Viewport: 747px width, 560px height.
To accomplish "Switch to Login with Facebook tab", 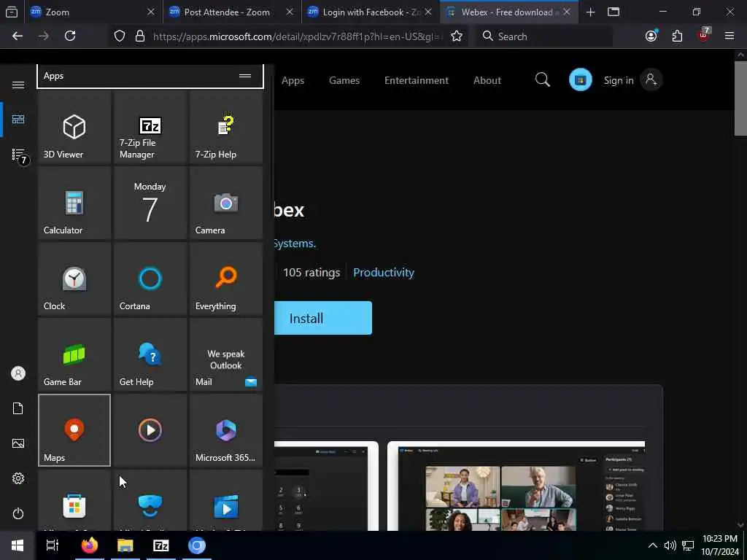I will coord(370,12).
